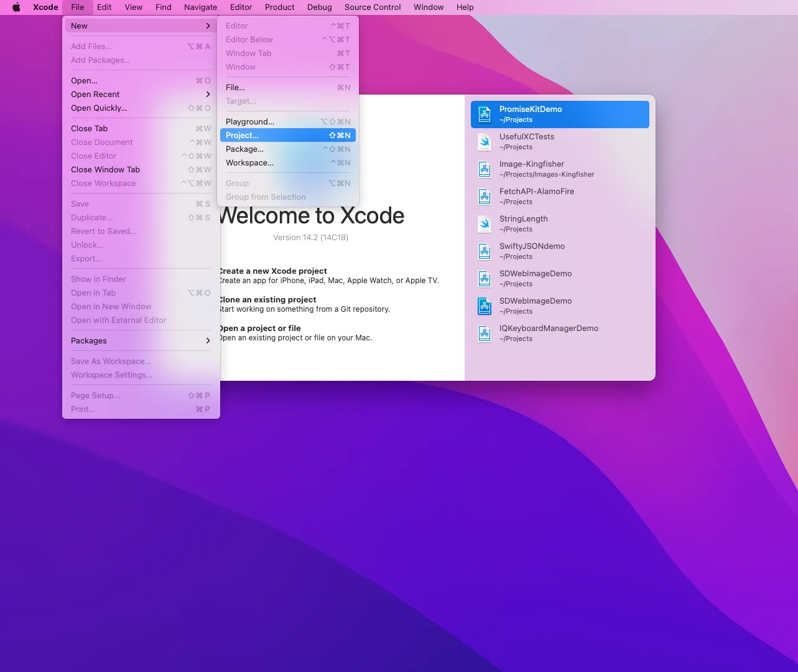Open the Debug menu
The width and height of the screenshot is (798, 672).
coord(320,7)
